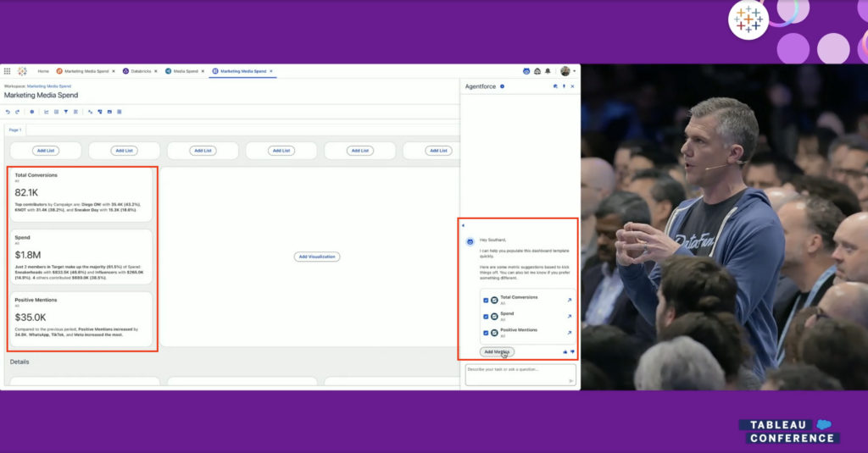The height and width of the screenshot is (453, 868).
Task: Uncheck the Positive Mentions metric checkbox
Action: (486, 333)
